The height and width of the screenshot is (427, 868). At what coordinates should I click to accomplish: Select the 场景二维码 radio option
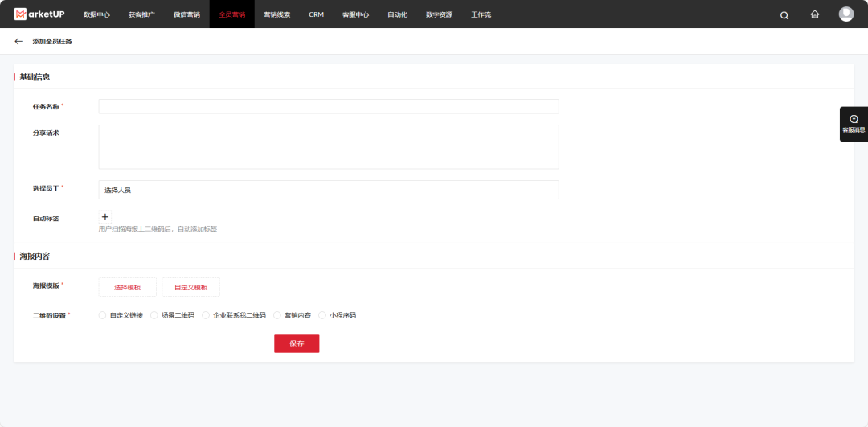pyautogui.click(x=154, y=315)
